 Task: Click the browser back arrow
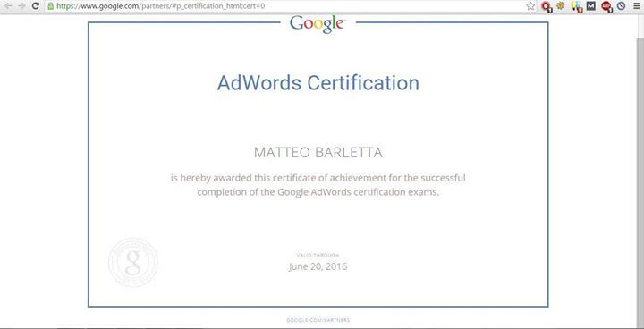(x=7, y=6)
